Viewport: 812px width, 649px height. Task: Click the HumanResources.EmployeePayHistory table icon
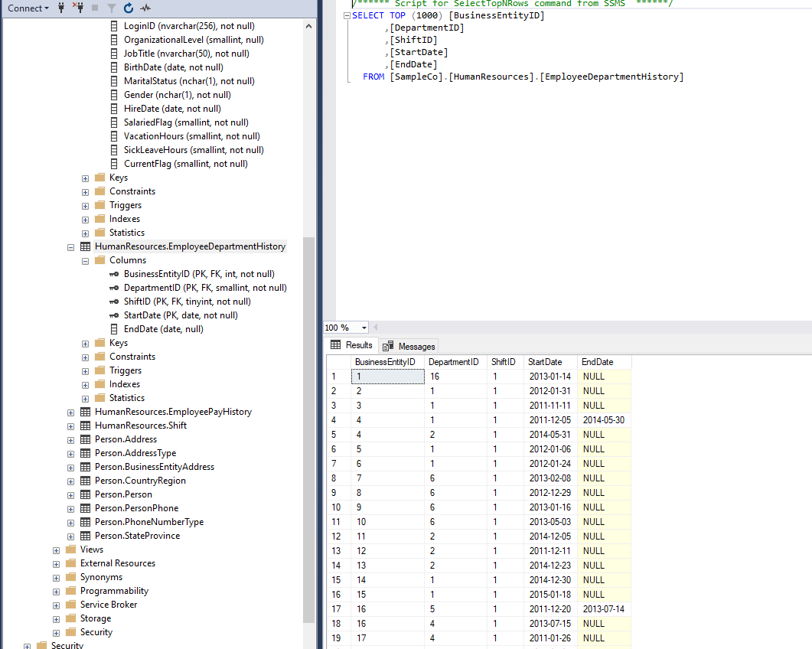pos(86,412)
